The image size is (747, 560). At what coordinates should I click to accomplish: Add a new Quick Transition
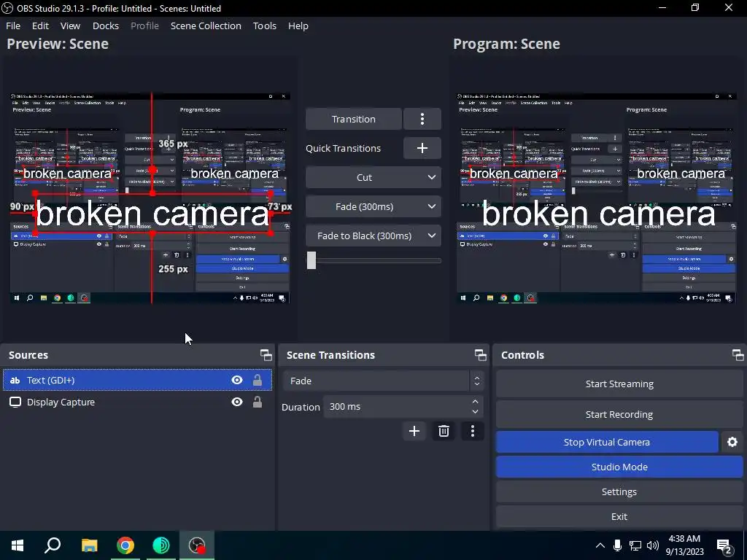coord(422,148)
